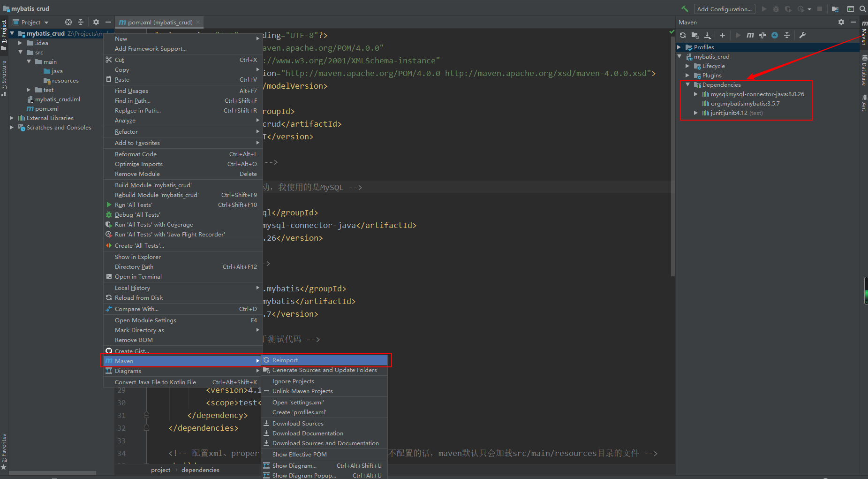Expand the Profiles node in Maven panel
This screenshot has height=479, width=868.
click(x=679, y=47)
